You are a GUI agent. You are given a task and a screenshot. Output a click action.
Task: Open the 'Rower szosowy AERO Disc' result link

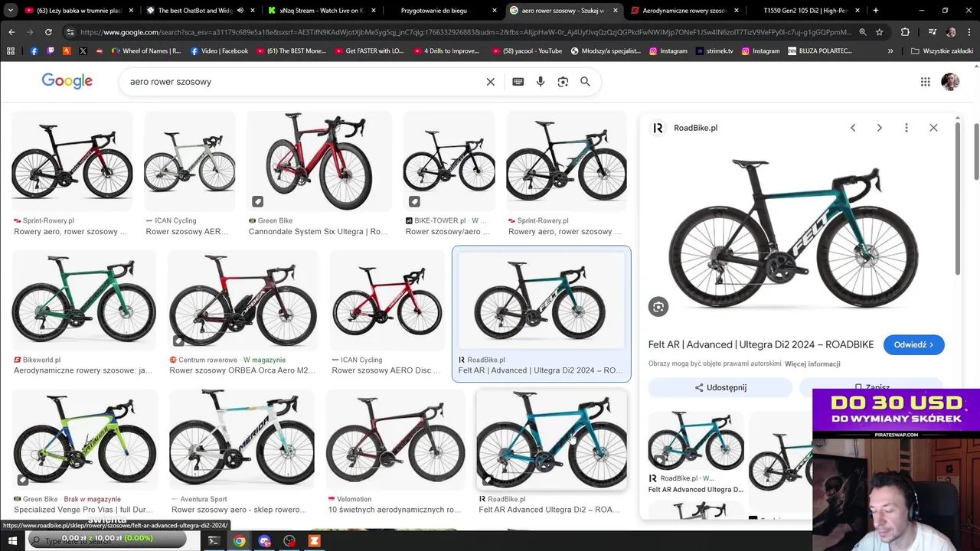point(387,371)
